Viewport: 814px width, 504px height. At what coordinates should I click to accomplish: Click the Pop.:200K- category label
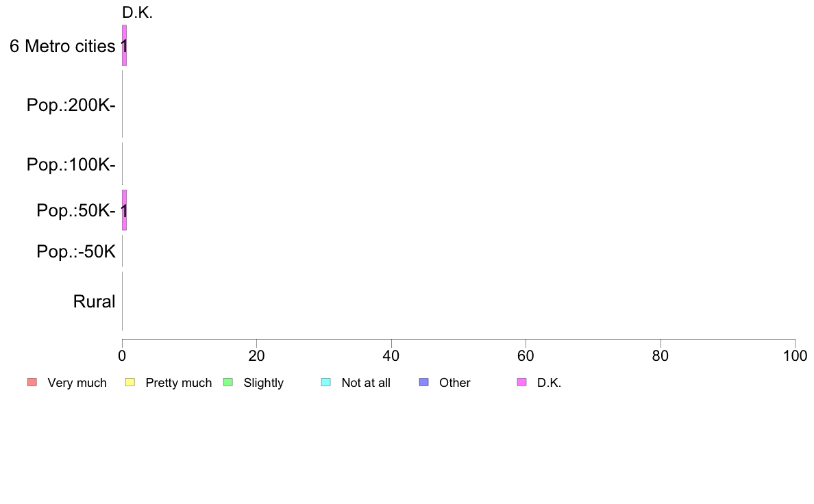tap(71, 105)
